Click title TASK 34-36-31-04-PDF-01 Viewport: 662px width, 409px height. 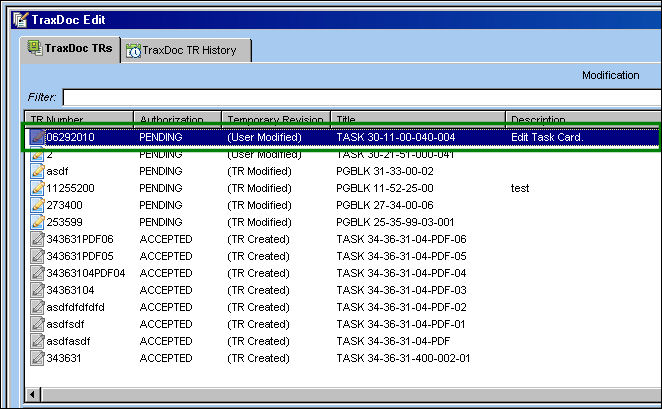[400, 324]
